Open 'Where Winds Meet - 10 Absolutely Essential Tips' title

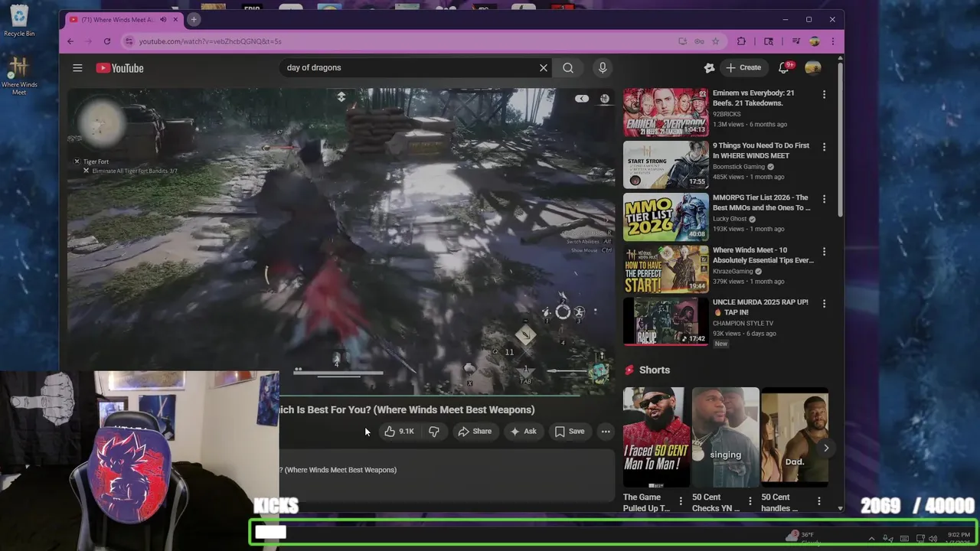(763, 255)
